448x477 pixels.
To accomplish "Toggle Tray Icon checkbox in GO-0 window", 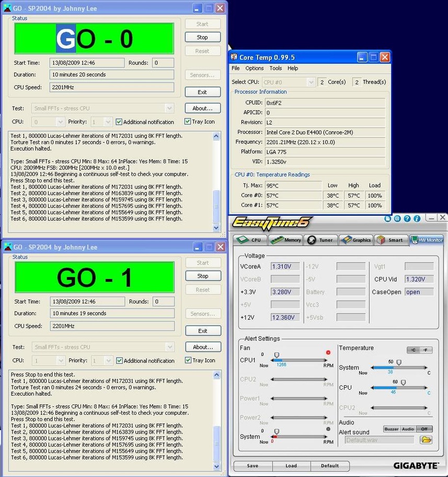I will click(x=188, y=121).
